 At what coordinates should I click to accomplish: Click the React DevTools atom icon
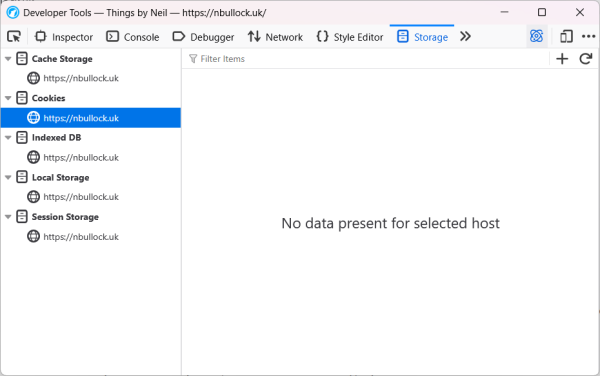(x=536, y=37)
